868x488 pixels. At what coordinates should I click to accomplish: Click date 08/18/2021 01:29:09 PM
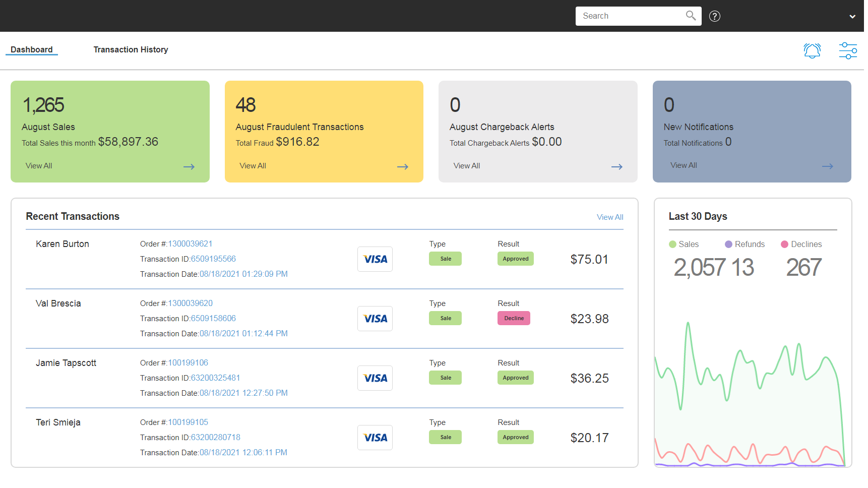(x=243, y=274)
